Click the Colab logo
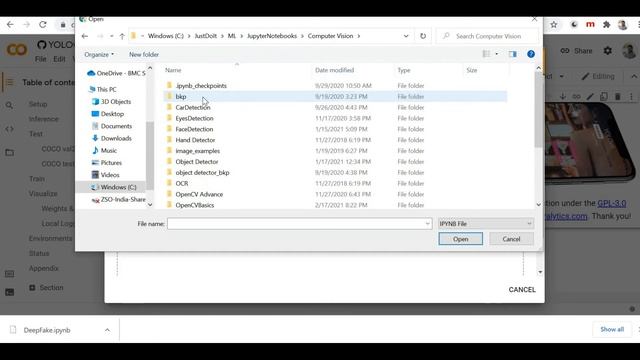The width and height of the screenshot is (640, 360). tap(17, 50)
